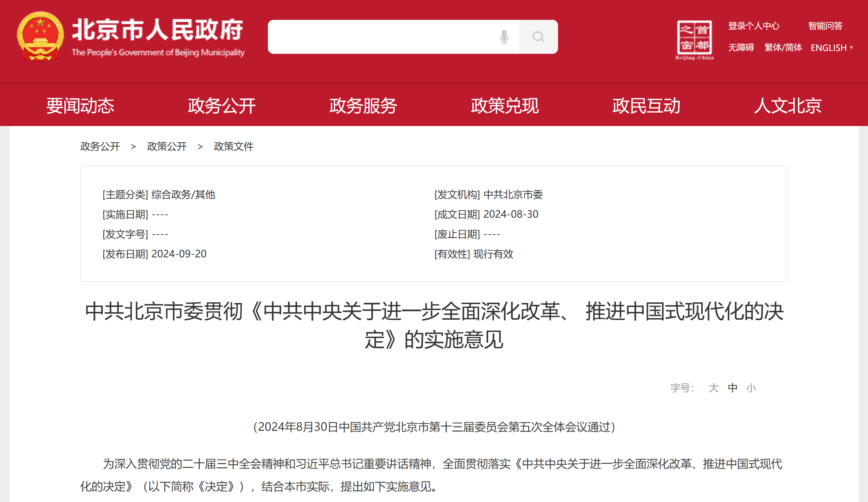Enable 无障碍 accessibility mode

coord(741,47)
